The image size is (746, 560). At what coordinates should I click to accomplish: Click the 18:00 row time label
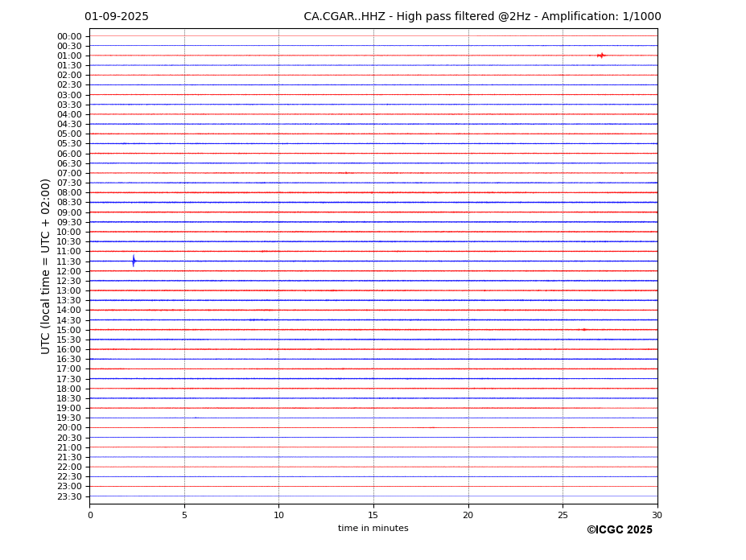[x=69, y=389]
